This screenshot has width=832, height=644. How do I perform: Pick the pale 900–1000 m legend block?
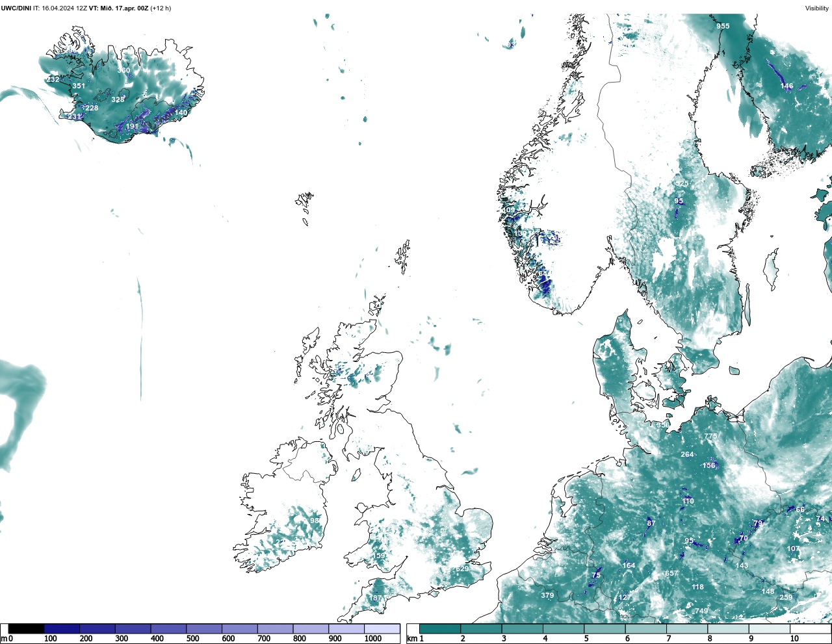coord(346,628)
